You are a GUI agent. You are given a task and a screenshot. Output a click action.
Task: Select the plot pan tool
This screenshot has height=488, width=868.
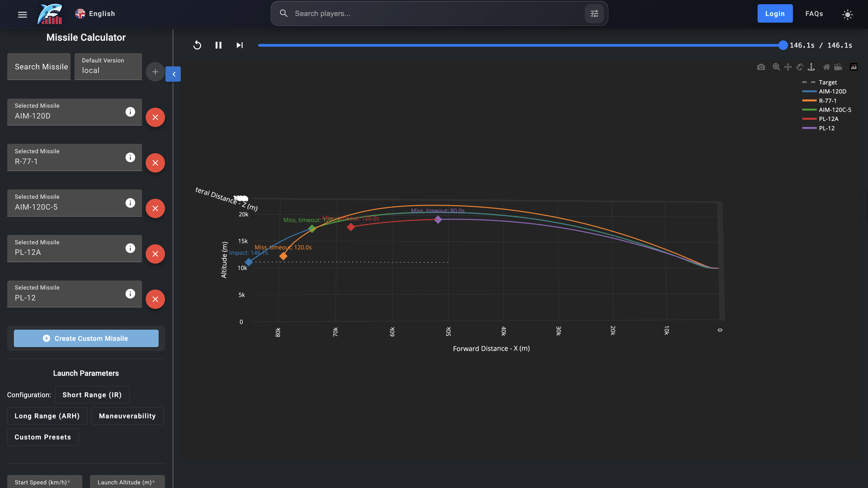pos(788,67)
